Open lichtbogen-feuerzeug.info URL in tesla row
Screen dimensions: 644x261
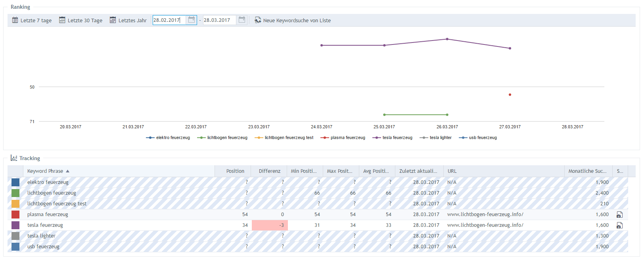pos(485,225)
